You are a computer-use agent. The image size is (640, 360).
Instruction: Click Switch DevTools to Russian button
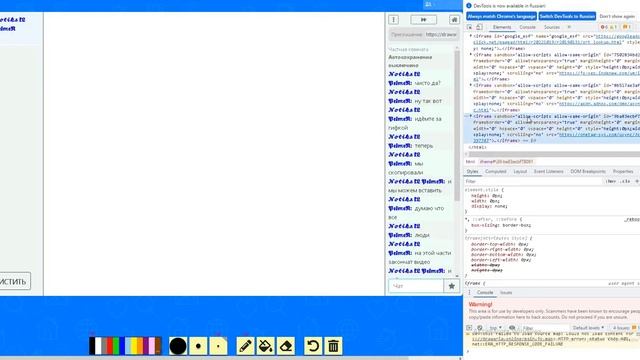(567, 16)
